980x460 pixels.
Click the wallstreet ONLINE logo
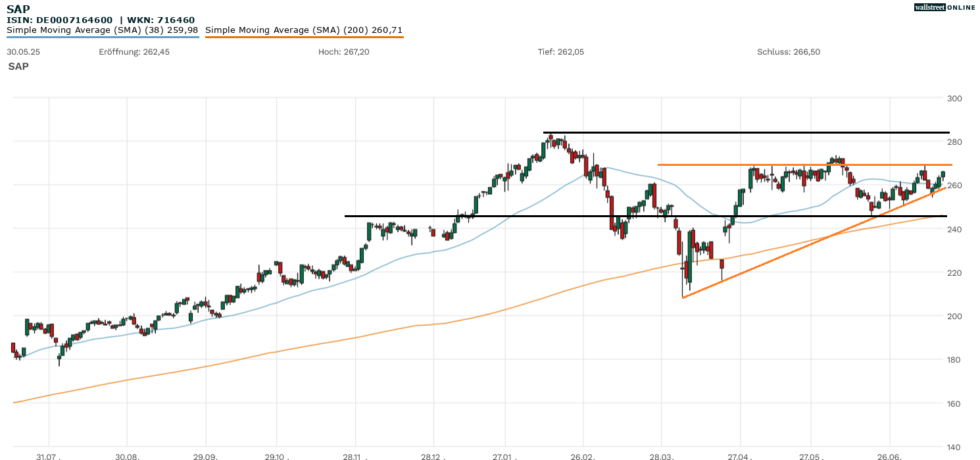944,7
